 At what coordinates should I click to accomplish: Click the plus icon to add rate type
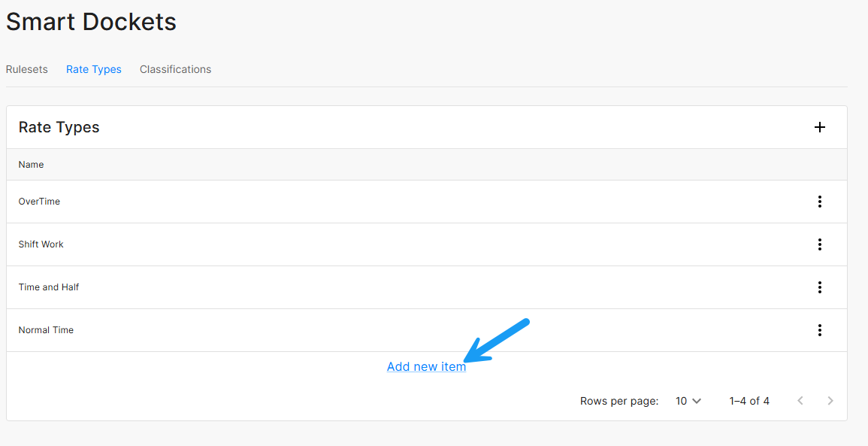click(819, 127)
